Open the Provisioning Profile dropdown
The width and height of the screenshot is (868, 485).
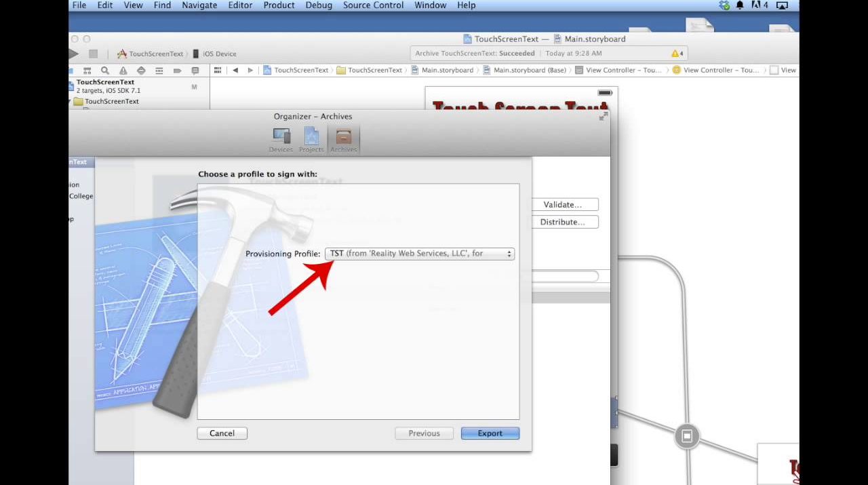tap(420, 254)
